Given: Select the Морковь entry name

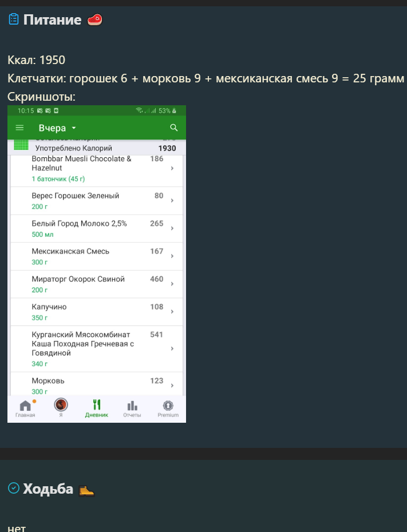Looking at the screenshot, I should click(48, 381).
